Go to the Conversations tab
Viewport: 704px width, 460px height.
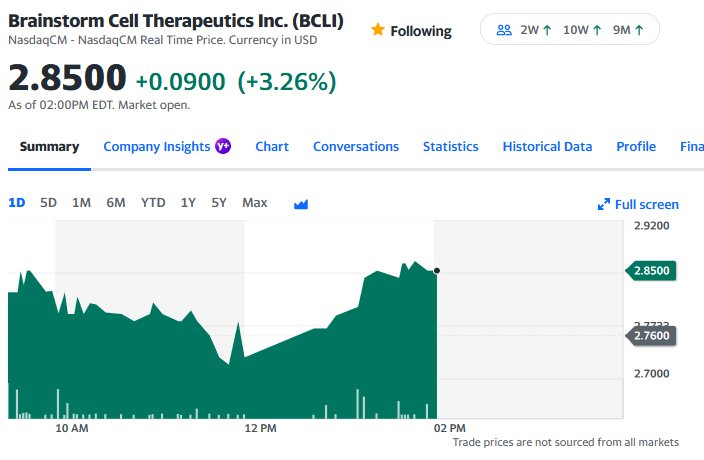(356, 147)
